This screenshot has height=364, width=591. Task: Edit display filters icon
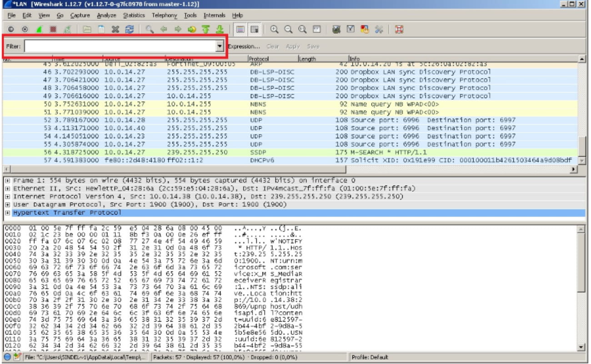[x=351, y=30]
